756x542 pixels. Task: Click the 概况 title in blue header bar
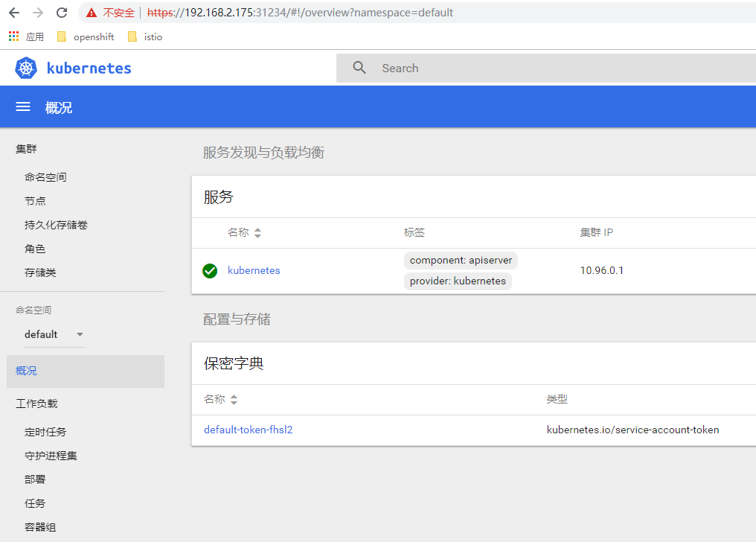pos(59,107)
